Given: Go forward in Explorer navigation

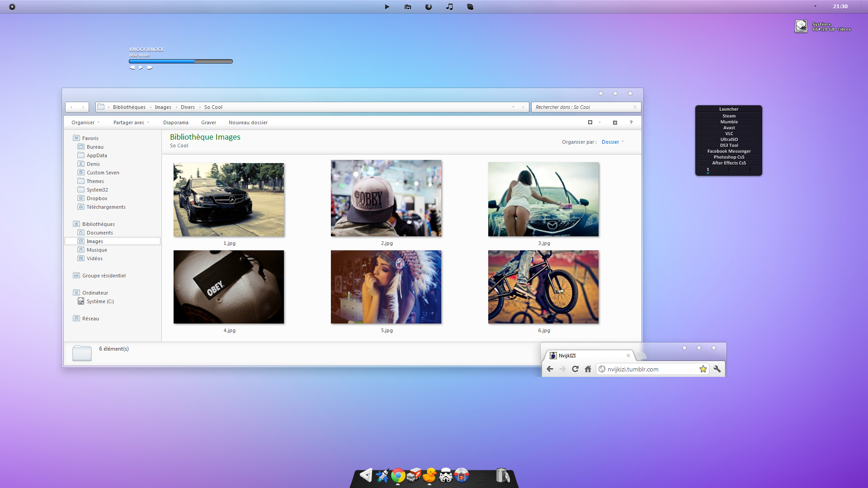Looking at the screenshot, I should click(83, 107).
